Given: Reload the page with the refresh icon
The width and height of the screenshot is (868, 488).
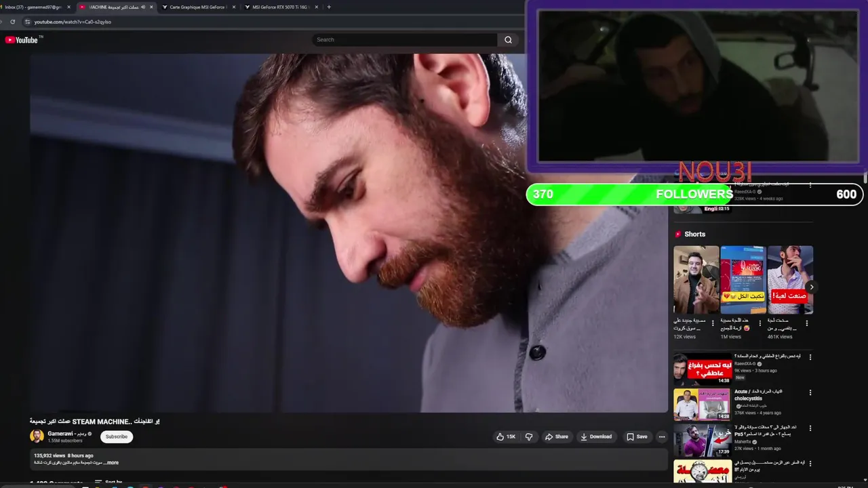Looking at the screenshot, I should [x=12, y=22].
